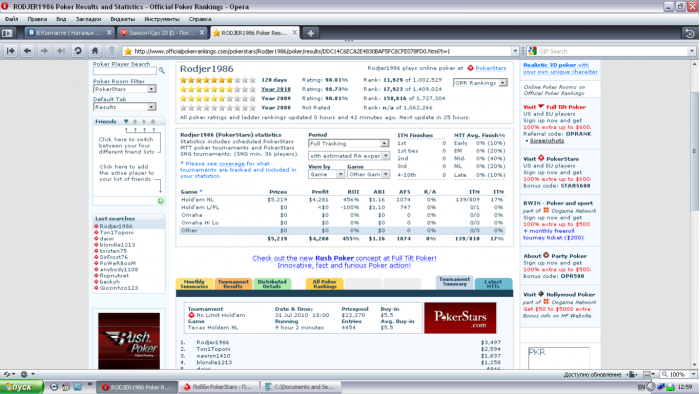Open the estimated RA experience dropdown
The width and height of the screenshot is (700, 394).
point(349,156)
